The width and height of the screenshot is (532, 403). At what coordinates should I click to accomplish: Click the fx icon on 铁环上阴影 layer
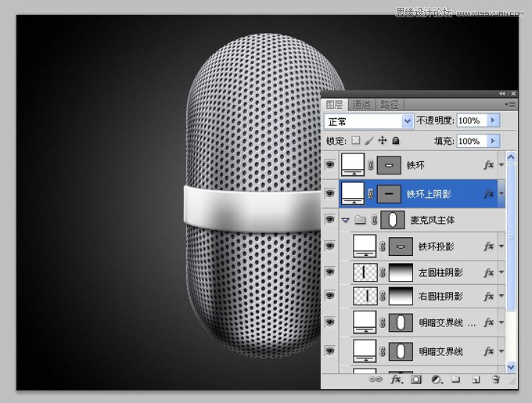[488, 194]
